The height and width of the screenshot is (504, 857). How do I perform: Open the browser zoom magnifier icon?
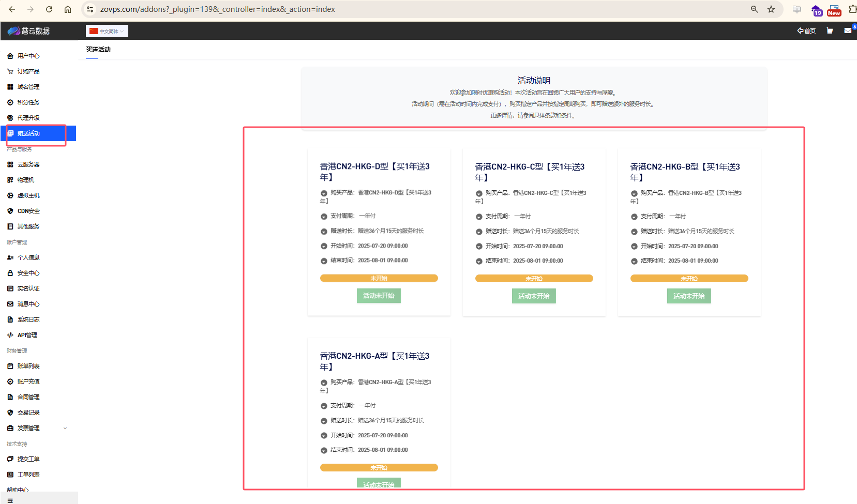[754, 9]
